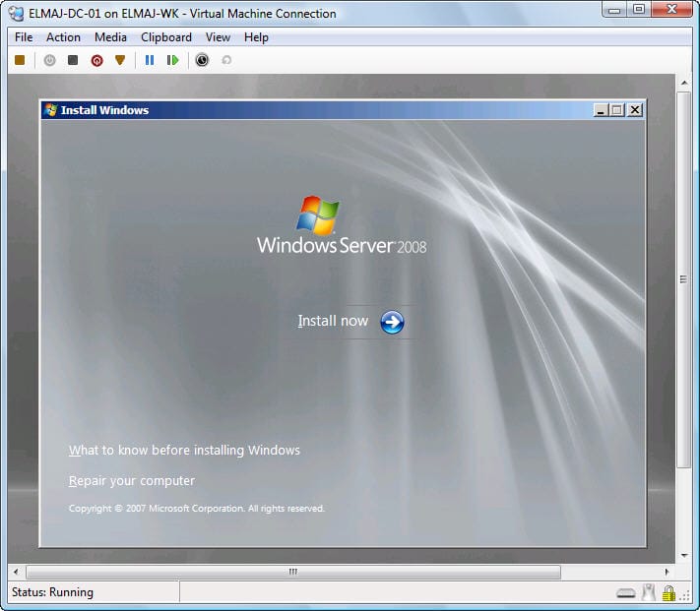Click the Install Windows title bar icon

(51, 110)
